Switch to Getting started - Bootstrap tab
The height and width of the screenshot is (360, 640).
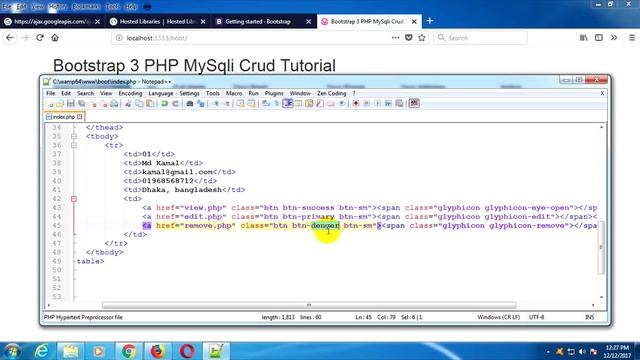click(264, 21)
